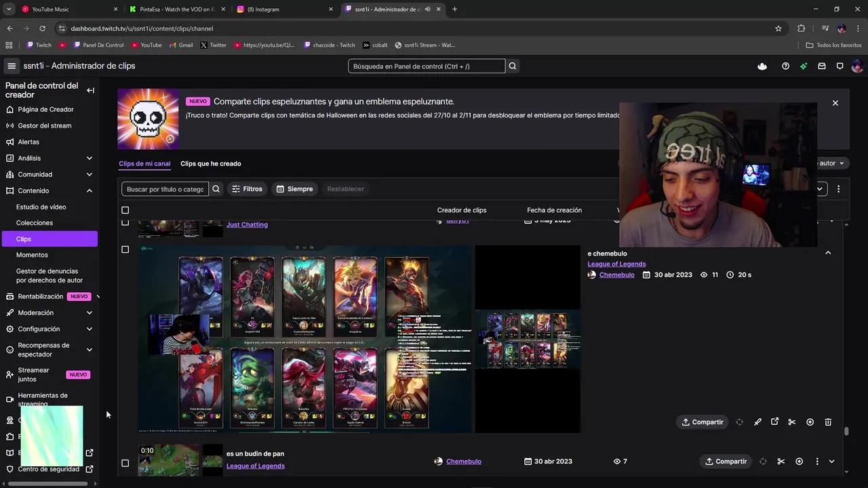
Task: Expand the Comunidad sidebar section
Action: pyautogui.click(x=90, y=174)
